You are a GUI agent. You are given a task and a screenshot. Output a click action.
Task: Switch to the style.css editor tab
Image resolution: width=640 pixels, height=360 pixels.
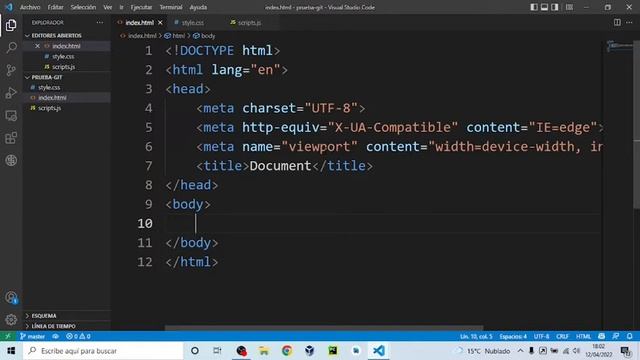(x=193, y=23)
